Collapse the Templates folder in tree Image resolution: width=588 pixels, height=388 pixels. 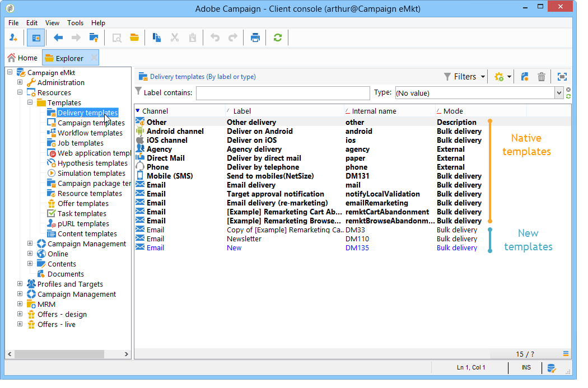30,103
